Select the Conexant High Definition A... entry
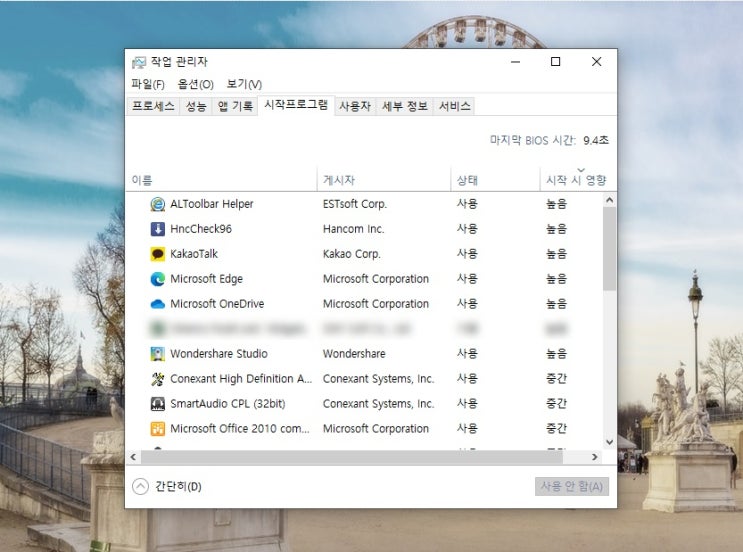This screenshot has width=743, height=552. [241, 379]
